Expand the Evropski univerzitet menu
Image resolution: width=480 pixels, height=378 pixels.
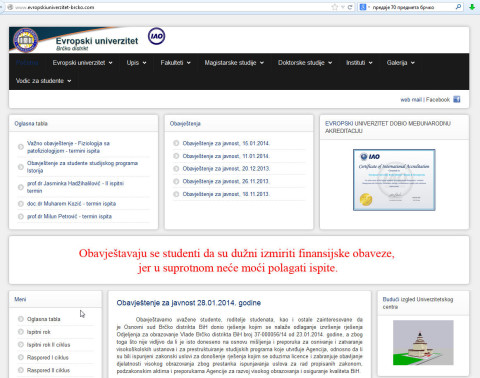click(x=82, y=63)
